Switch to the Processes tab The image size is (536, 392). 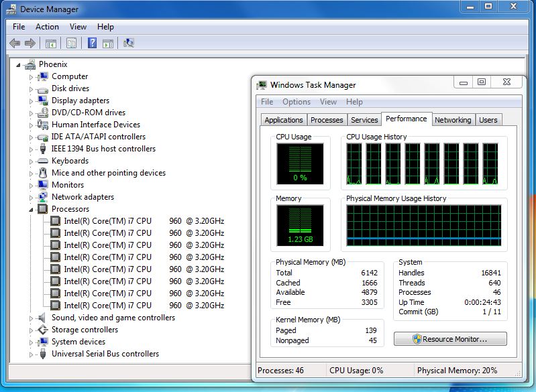point(327,120)
